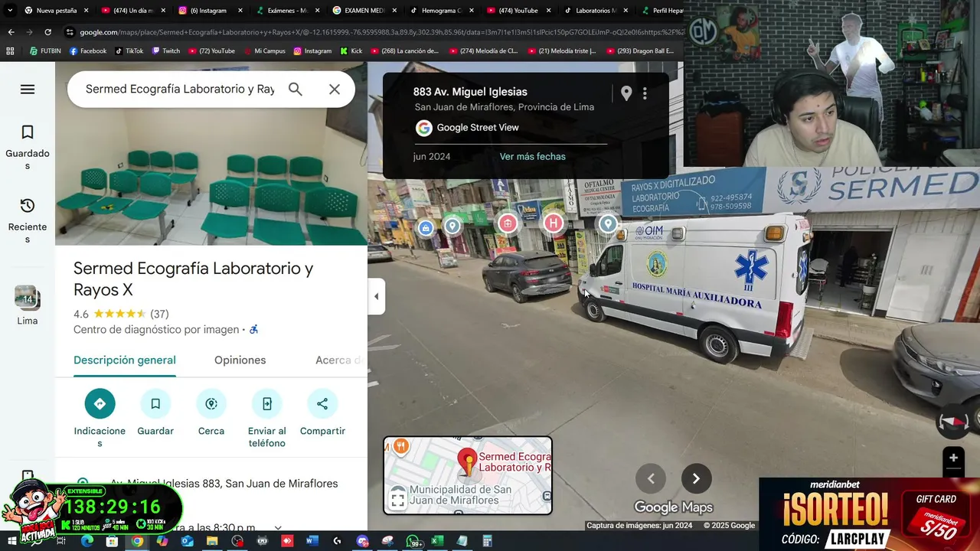The image size is (980, 551).
Task: Go to the next Street View image
Action: [696, 479]
